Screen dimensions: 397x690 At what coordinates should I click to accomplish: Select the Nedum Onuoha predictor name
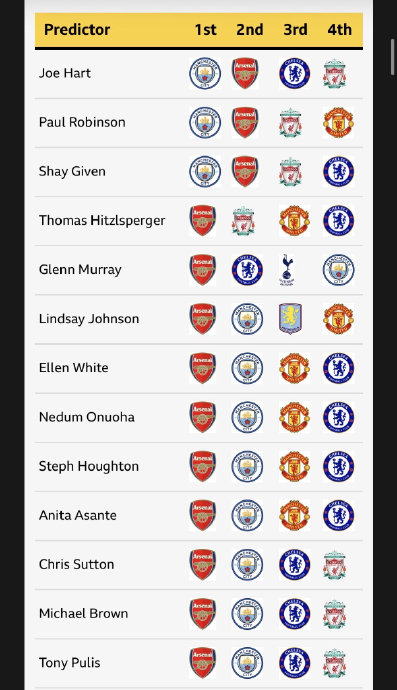click(x=87, y=417)
